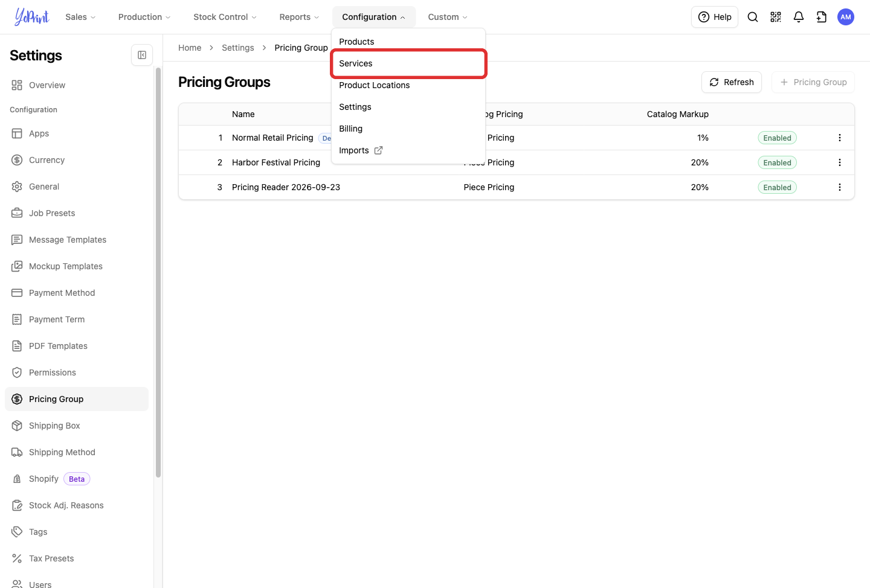
Task: Open General settings in sidebar
Action: (77, 187)
